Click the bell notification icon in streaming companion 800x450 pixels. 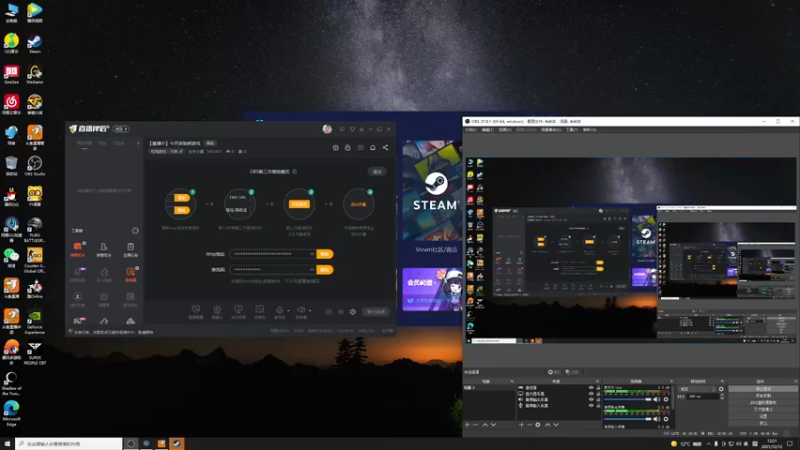(372, 147)
